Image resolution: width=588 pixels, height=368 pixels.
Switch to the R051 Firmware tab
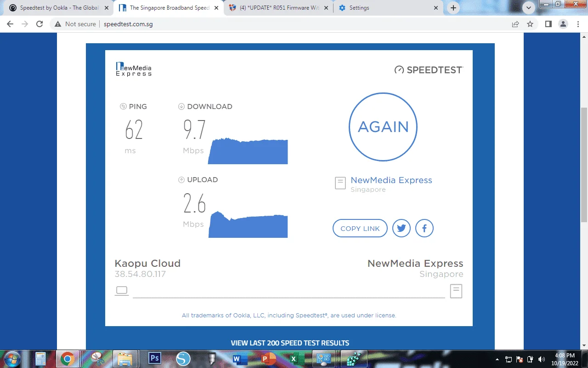click(278, 8)
